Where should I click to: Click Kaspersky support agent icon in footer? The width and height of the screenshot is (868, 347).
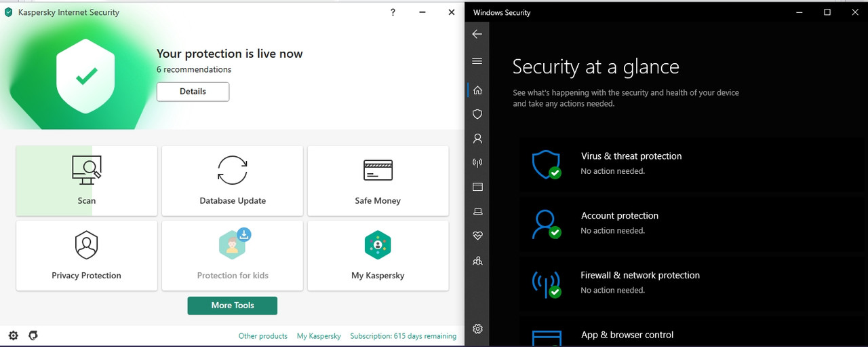point(33,335)
